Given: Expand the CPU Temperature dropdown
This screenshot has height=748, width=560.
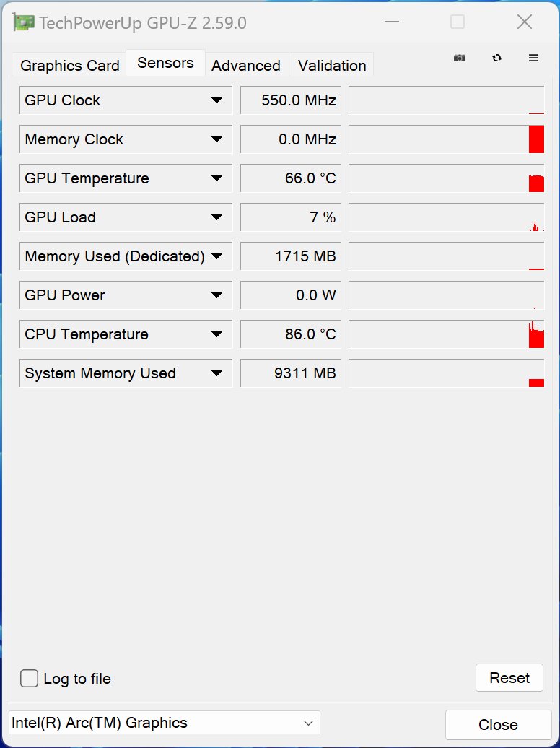Looking at the screenshot, I should pyautogui.click(x=216, y=334).
